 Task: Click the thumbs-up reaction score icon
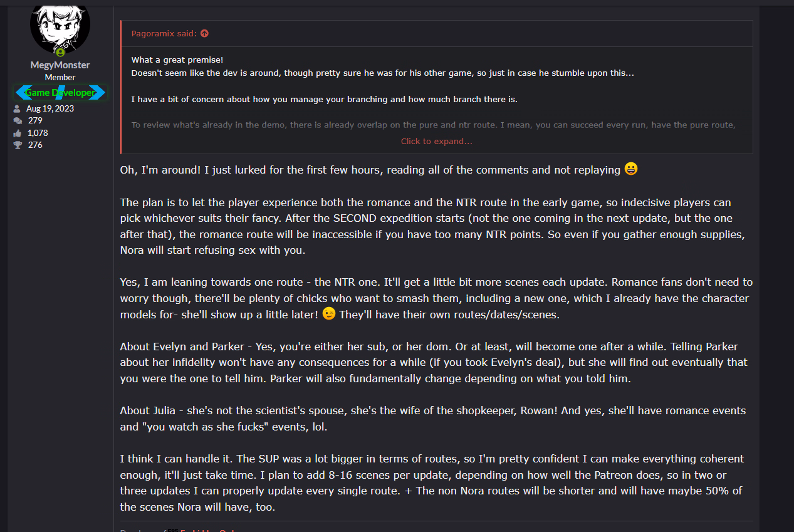pos(18,133)
